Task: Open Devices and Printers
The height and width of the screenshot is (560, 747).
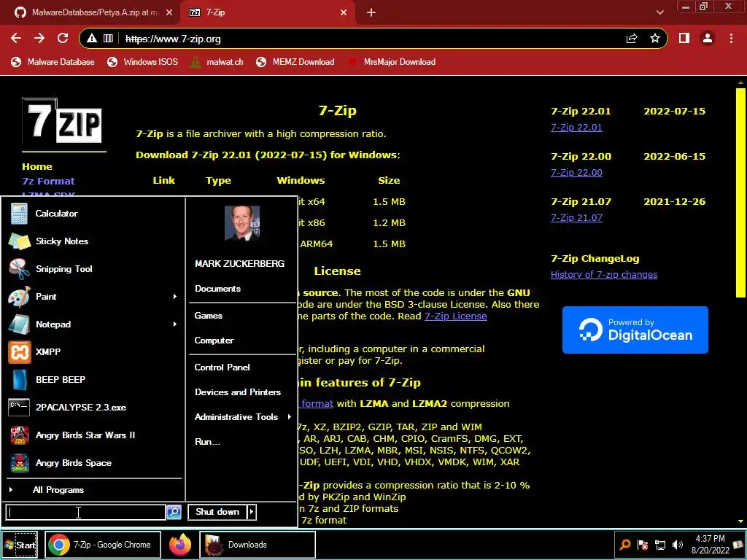Action: click(x=238, y=392)
